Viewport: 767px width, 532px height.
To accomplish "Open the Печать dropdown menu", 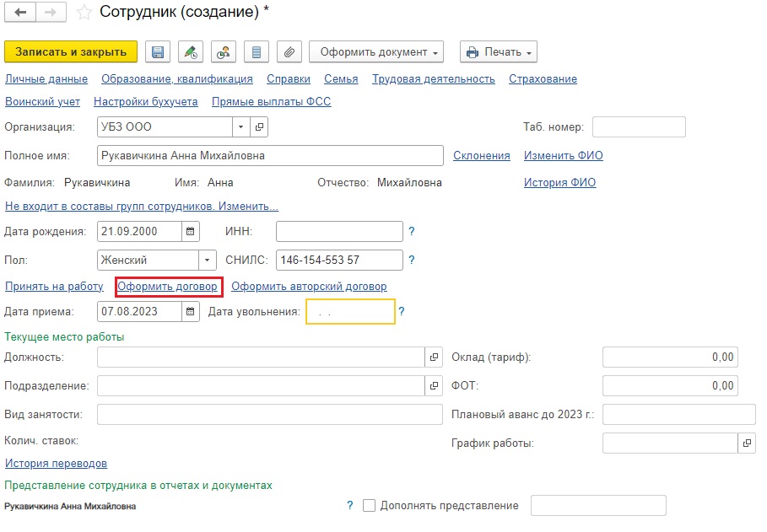I will [499, 51].
